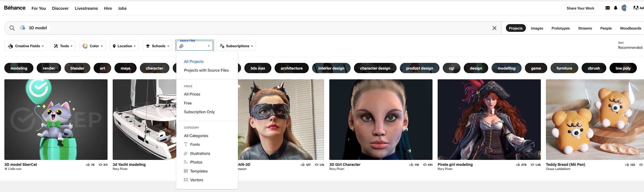Viewport: 644px width, 192px height.
Task: Open Discover in the navigation
Action: [x=60, y=8]
